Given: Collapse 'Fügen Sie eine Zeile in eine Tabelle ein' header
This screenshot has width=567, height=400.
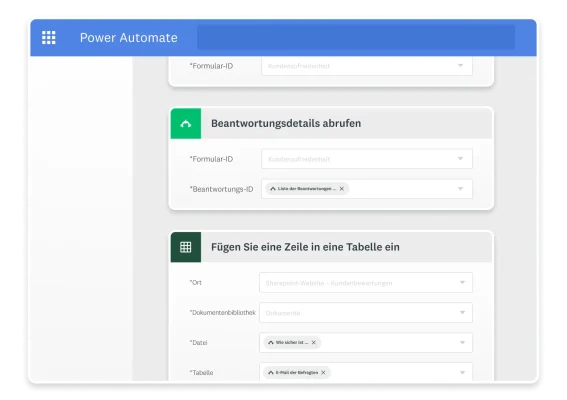Looking at the screenshot, I should tap(331, 247).
